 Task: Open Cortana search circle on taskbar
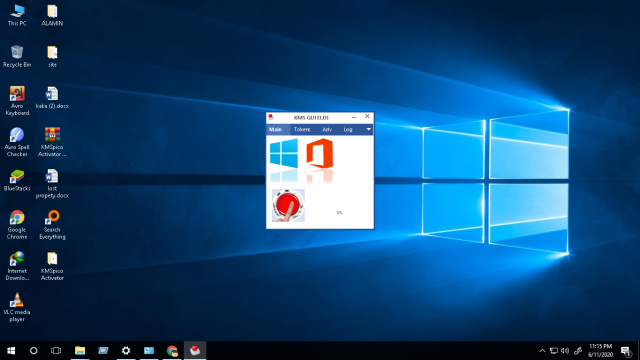[x=33, y=351]
